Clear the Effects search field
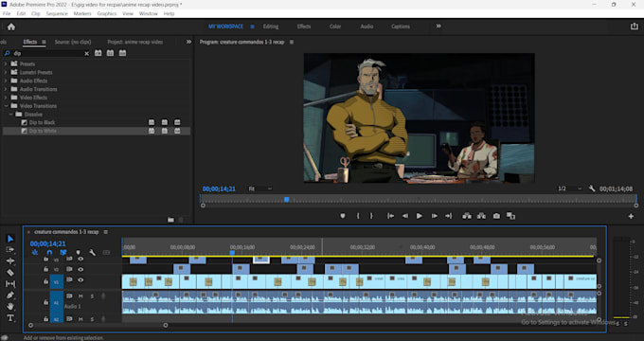 87,53
